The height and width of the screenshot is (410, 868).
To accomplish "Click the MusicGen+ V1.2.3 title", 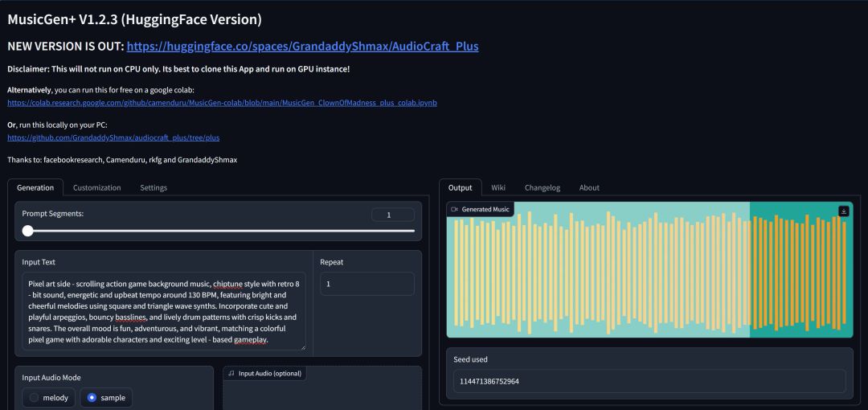I will tap(134, 19).
